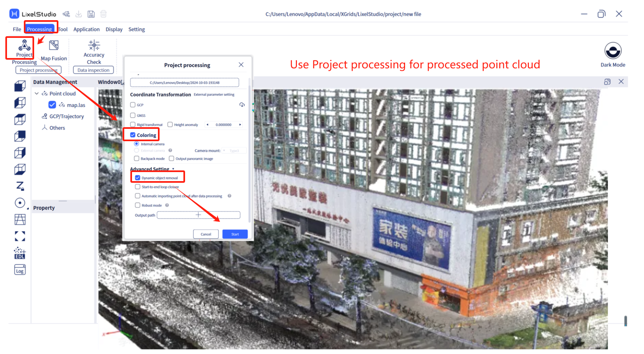This screenshot has height=354, width=644.
Task: Enable the GCP checkbox
Action: click(133, 105)
